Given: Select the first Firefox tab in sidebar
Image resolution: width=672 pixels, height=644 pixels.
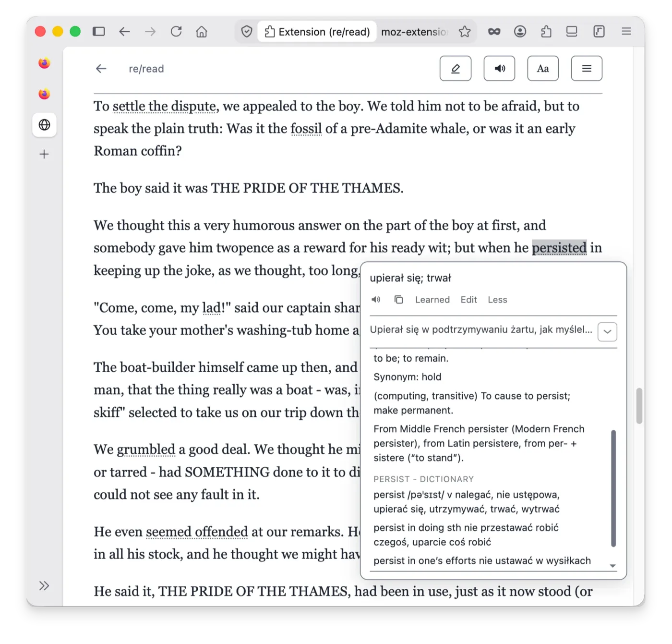Looking at the screenshot, I should 44,63.
